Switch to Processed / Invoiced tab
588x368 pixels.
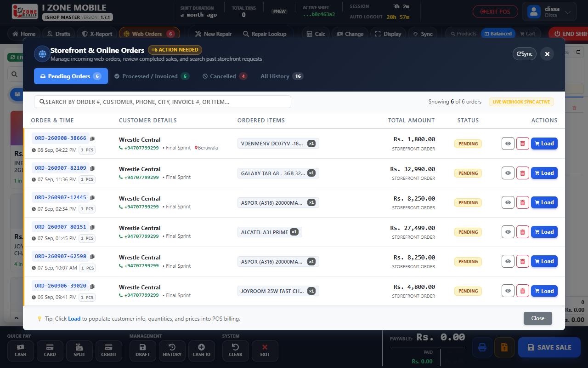tap(152, 76)
